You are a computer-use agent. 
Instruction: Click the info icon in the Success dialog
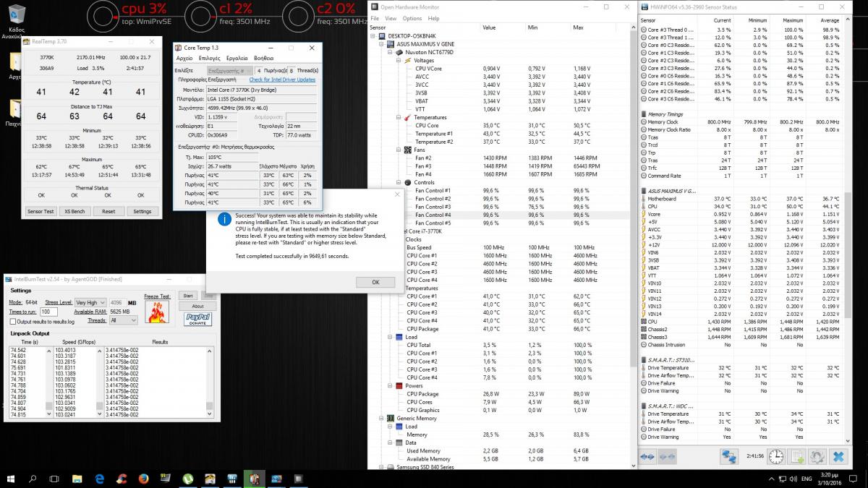pyautogui.click(x=225, y=220)
